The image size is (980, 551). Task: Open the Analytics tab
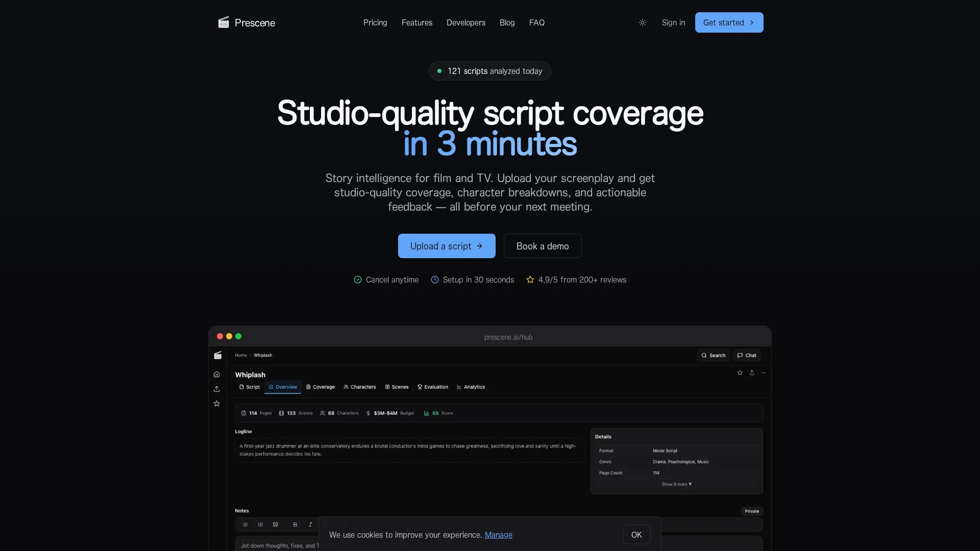(x=471, y=387)
